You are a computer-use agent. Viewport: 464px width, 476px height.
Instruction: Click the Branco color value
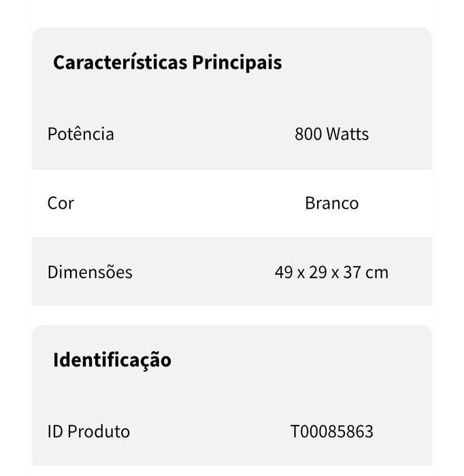pos(331,203)
